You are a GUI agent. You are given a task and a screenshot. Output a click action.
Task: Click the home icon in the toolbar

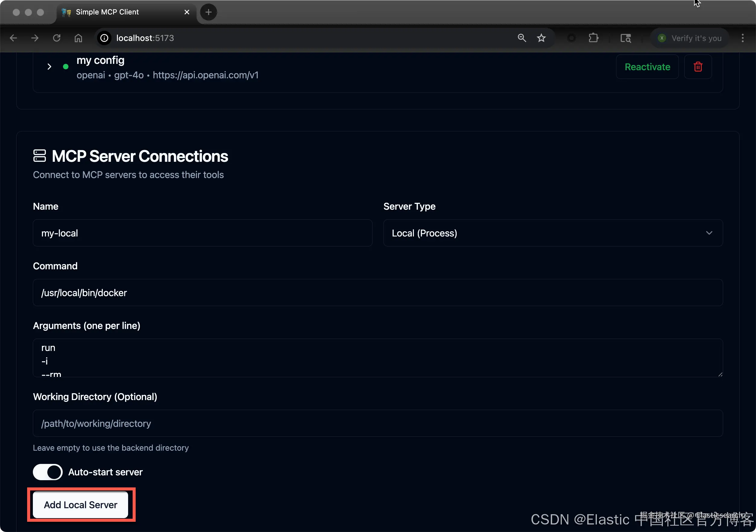(x=78, y=38)
